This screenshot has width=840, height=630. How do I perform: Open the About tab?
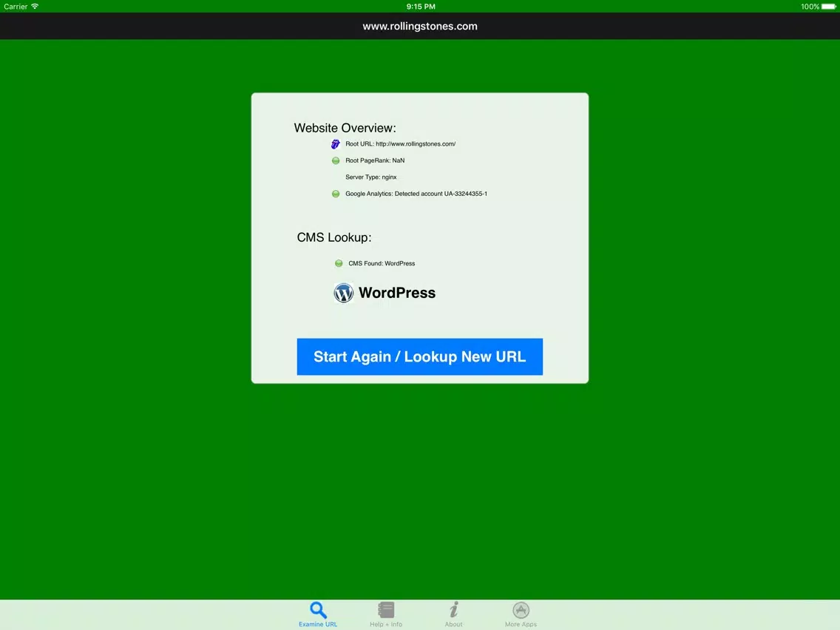coord(453,614)
